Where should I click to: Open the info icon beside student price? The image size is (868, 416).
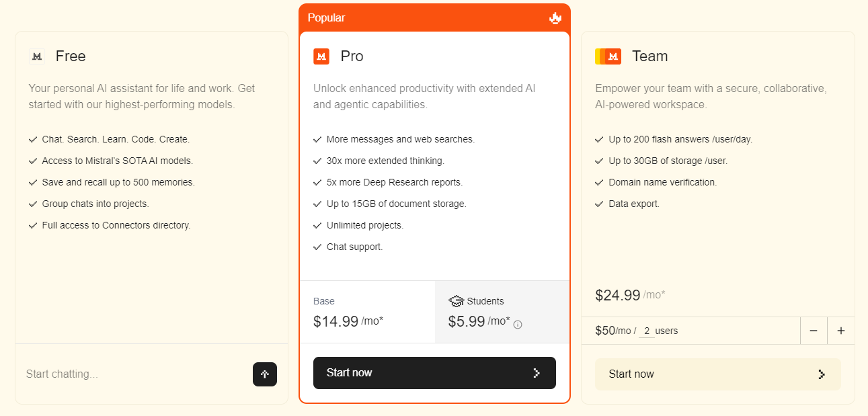(518, 325)
